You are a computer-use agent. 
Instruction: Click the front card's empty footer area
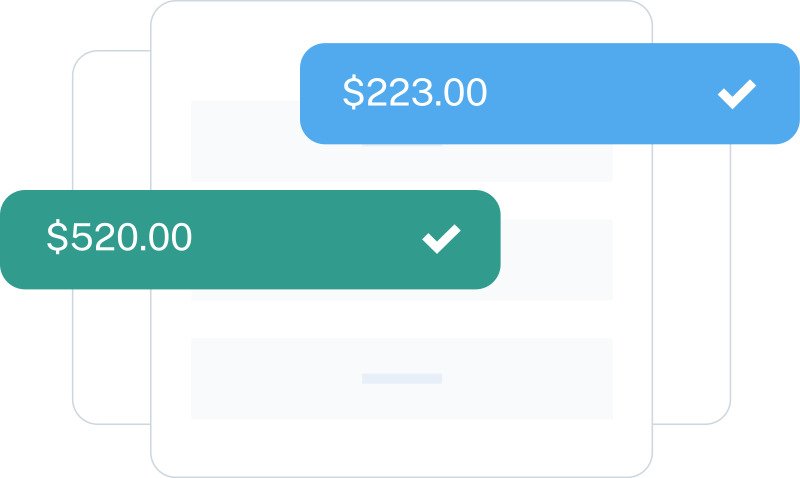(x=400, y=447)
